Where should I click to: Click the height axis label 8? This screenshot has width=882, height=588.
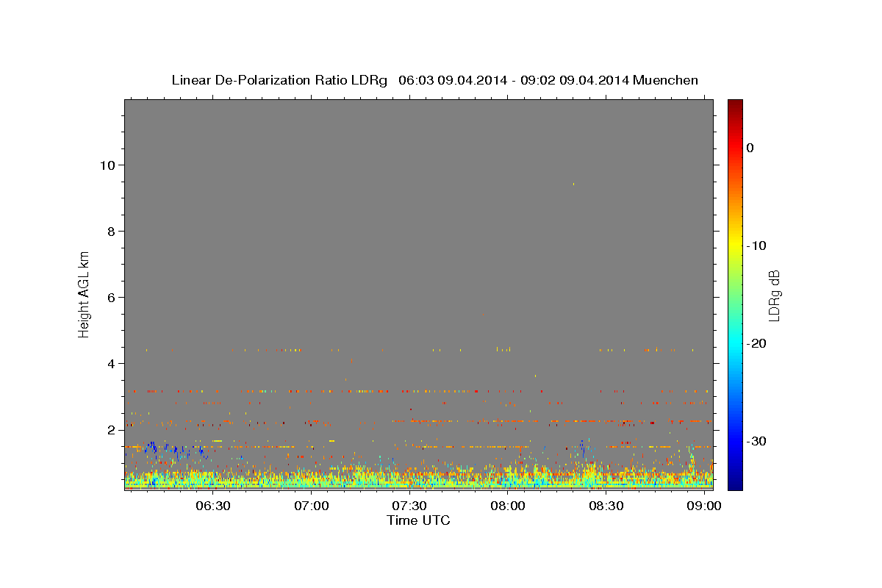pyautogui.click(x=110, y=231)
